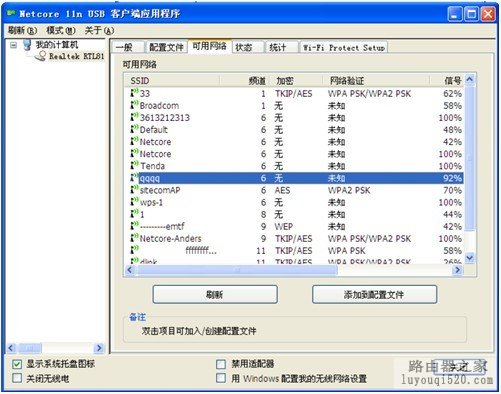
Task: Click the Add to Profile (添加到配置文件) button
Action: click(x=374, y=294)
